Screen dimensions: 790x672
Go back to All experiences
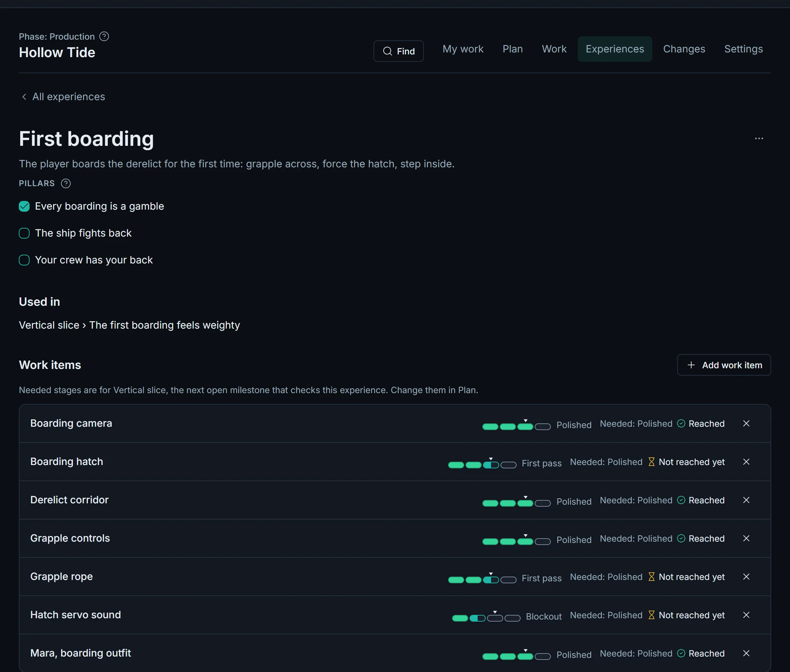coord(63,97)
